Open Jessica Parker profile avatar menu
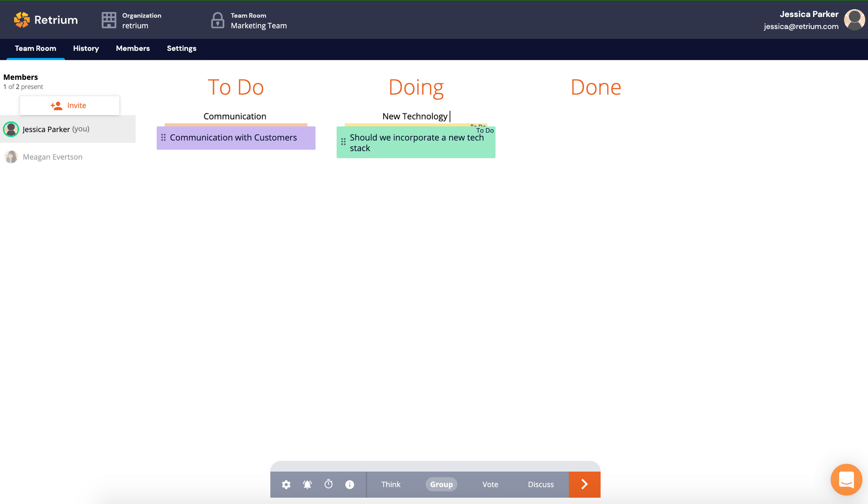 coord(854,20)
